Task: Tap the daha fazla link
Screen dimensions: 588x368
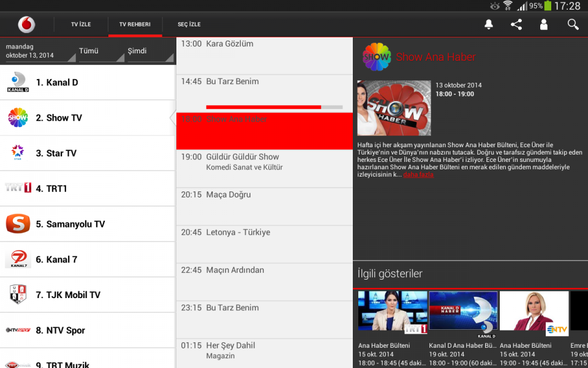Action: pos(418,175)
